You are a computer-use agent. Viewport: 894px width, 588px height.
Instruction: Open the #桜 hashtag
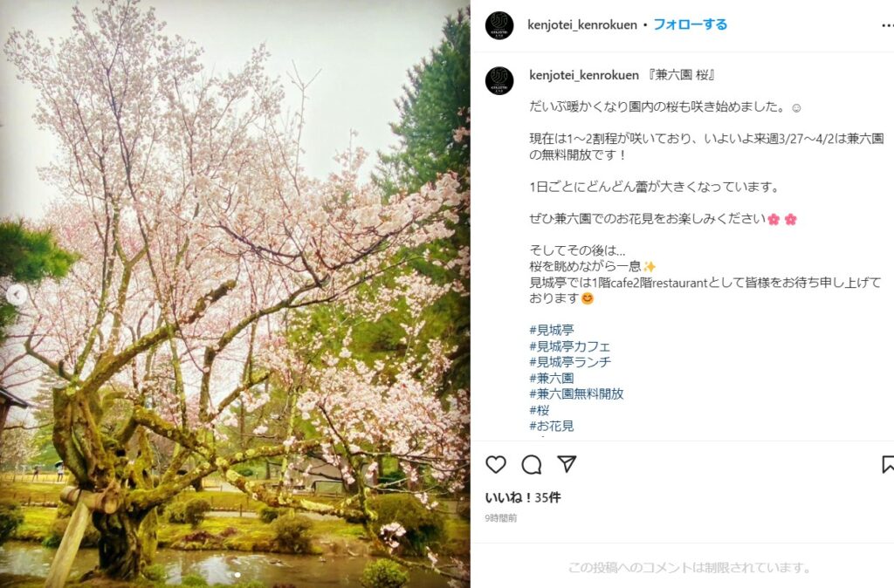pyautogui.click(x=540, y=410)
